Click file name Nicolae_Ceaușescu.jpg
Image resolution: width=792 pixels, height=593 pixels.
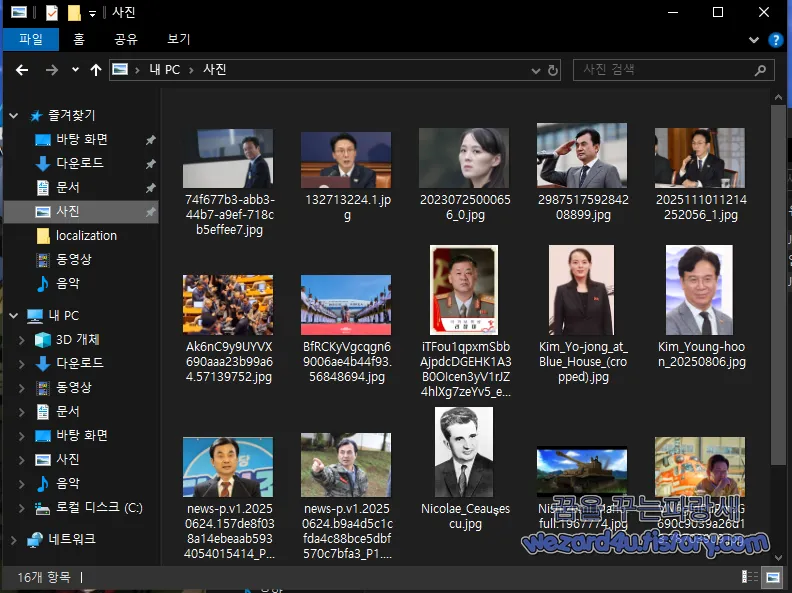click(465, 516)
